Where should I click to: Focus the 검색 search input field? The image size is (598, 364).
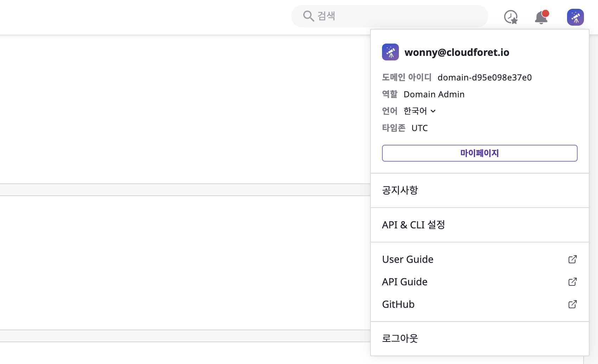(389, 16)
